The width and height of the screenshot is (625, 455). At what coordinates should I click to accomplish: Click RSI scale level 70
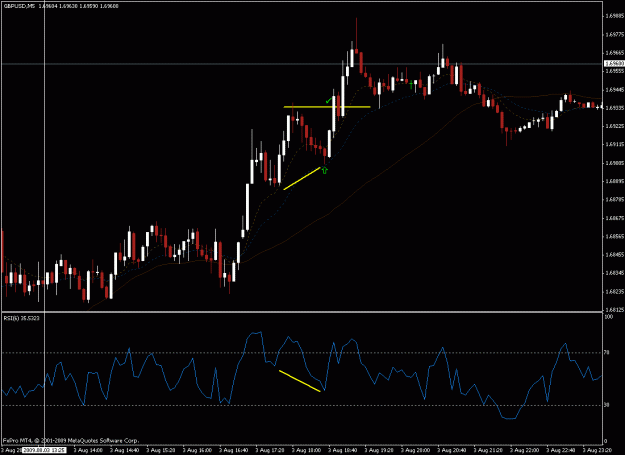pos(607,353)
